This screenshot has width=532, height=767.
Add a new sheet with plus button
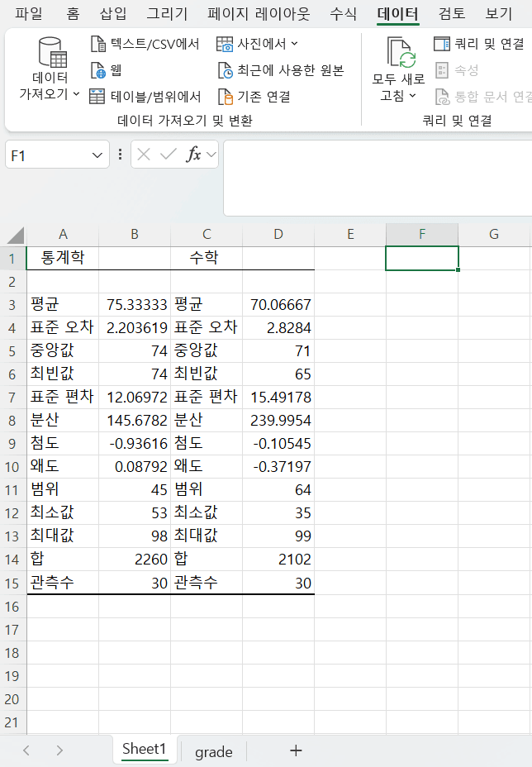point(296,750)
